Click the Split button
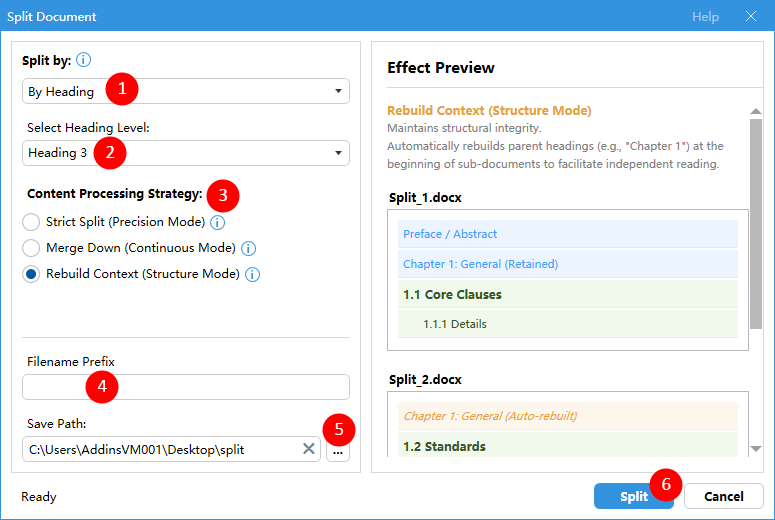The image size is (775, 520). tap(634, 496)
